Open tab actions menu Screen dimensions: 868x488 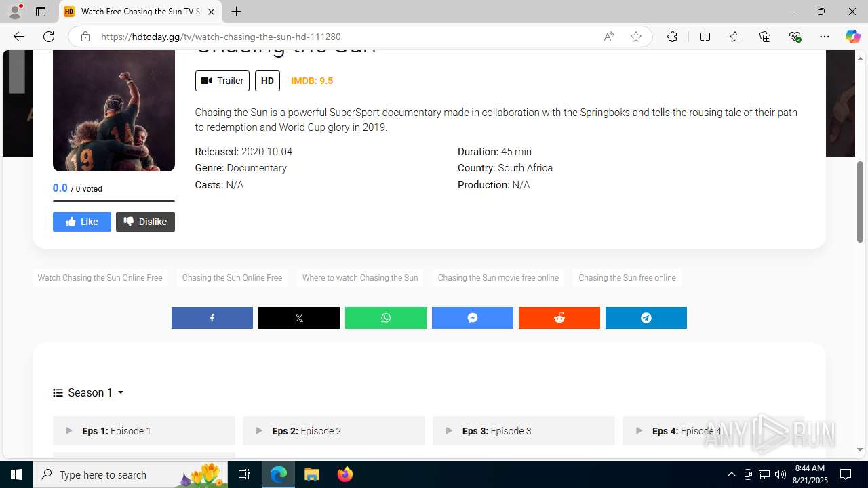[x=41, y=12]
